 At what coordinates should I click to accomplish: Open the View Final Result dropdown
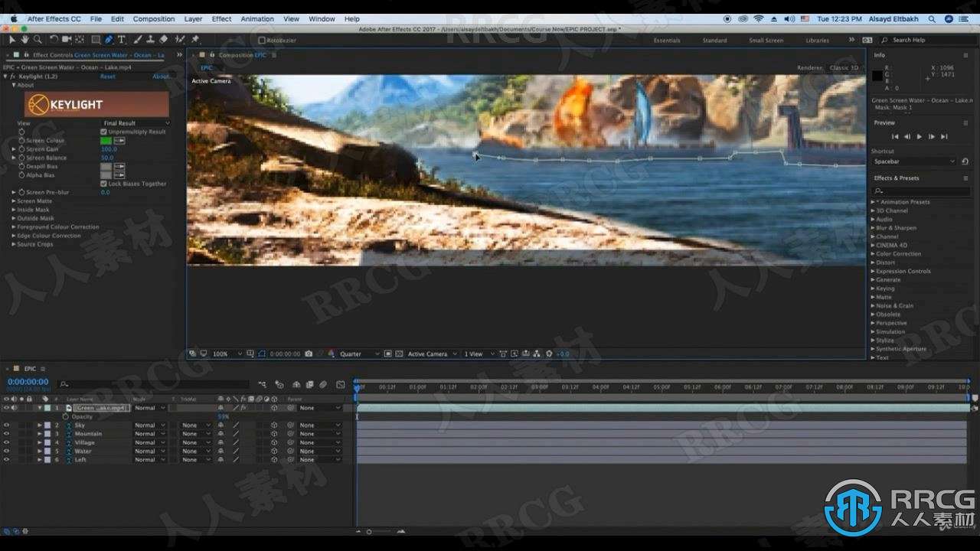click(136, 123)
